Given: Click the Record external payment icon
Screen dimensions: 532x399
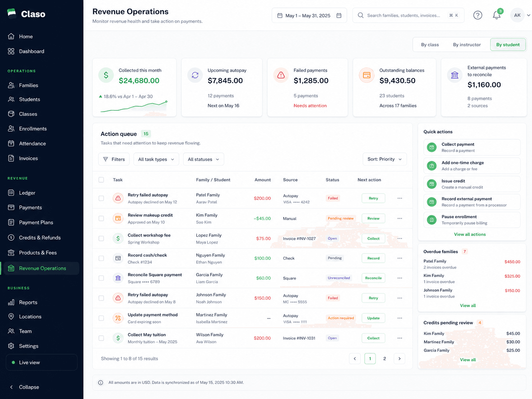Looking at the screenshot, I should click(x=432, y=202).
